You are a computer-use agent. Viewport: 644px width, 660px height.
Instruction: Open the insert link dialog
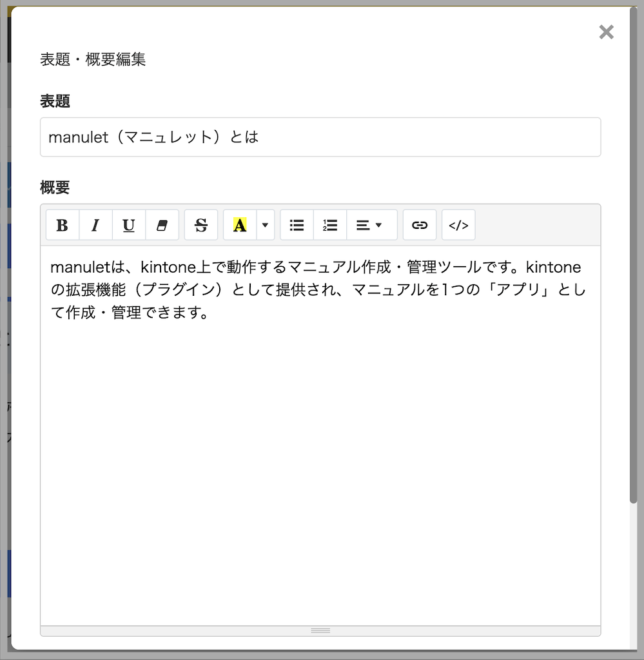pyautogui.click(x=420, y=225)
